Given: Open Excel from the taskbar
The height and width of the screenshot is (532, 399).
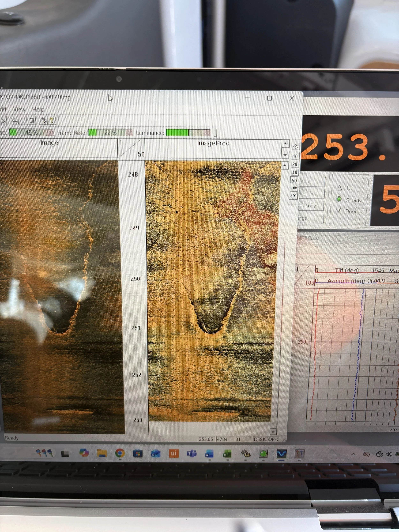Looking at the screenshot, I should [227, 454].
